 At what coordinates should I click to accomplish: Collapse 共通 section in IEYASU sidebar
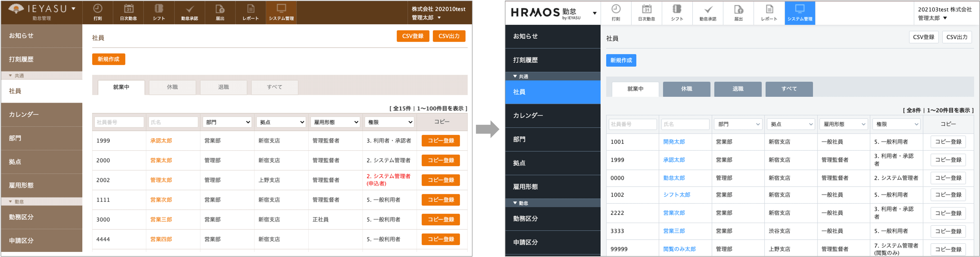pos(41,76)
